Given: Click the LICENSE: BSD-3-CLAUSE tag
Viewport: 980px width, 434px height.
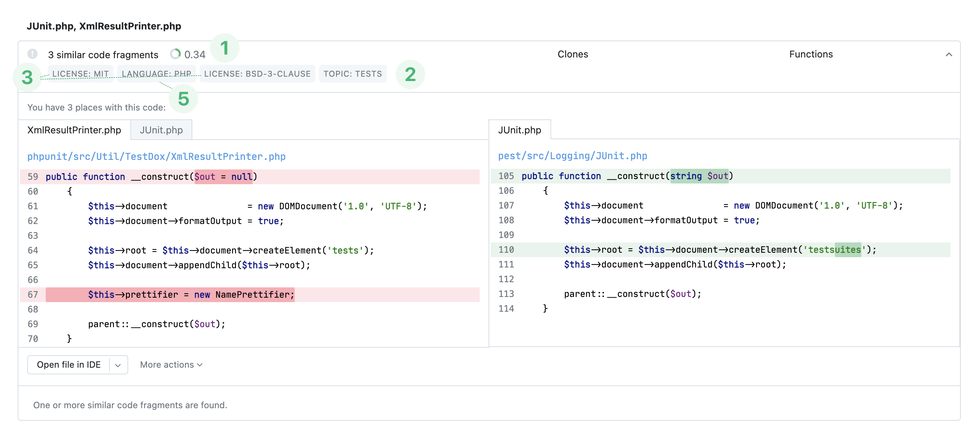Looking at the screenshot, I should [257, 74].
